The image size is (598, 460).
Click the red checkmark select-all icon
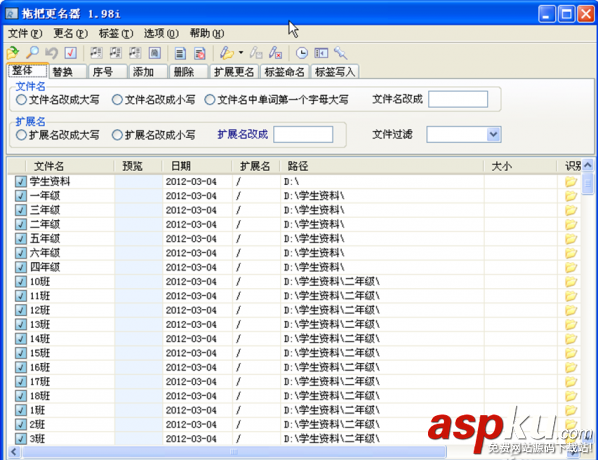tap(71, 53)
